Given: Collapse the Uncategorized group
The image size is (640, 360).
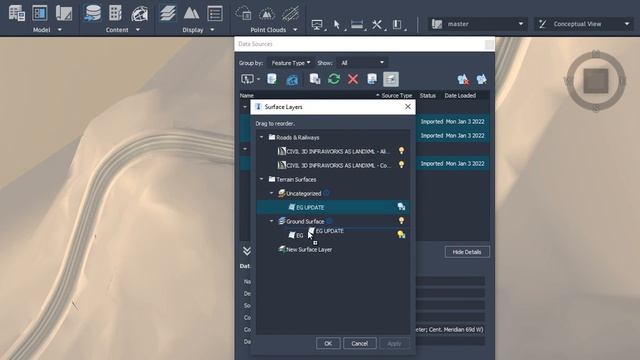Looking at the screenshot, I should click(x=272, y=193).
